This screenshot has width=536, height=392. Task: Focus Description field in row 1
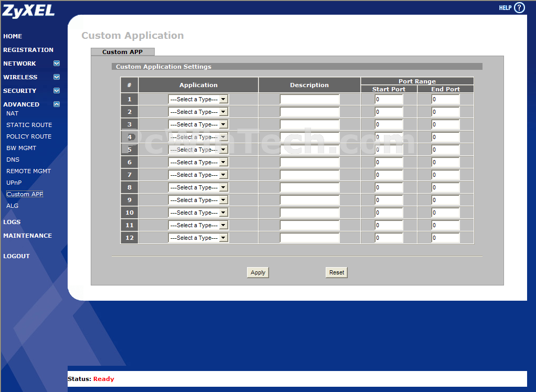point(310,99)
